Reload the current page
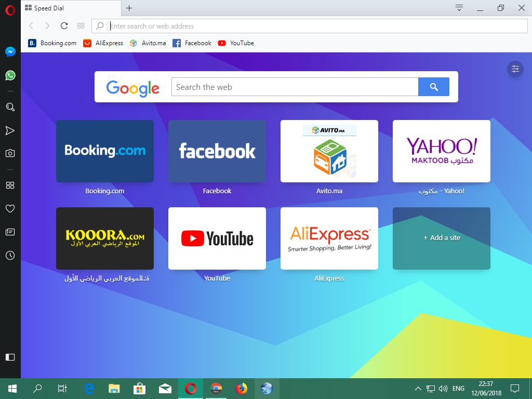The image size is (532, 399). pyautogui.click(x=64, y=26)
